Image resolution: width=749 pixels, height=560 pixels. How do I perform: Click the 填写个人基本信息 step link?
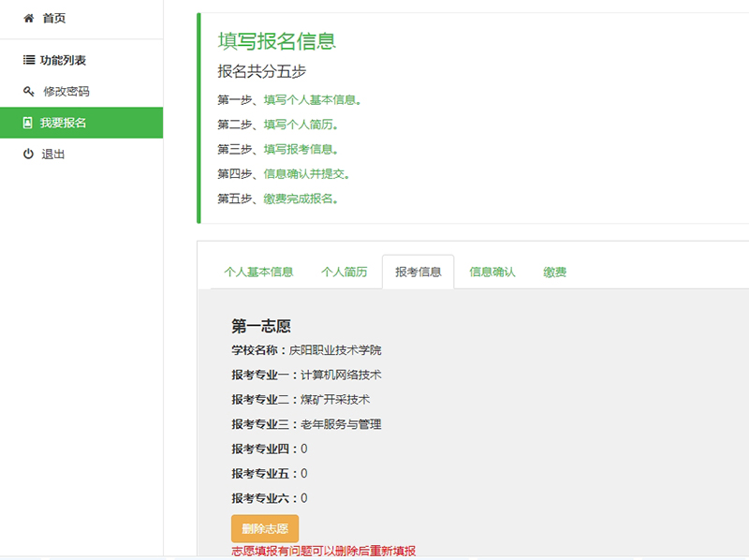coord(313,100)
